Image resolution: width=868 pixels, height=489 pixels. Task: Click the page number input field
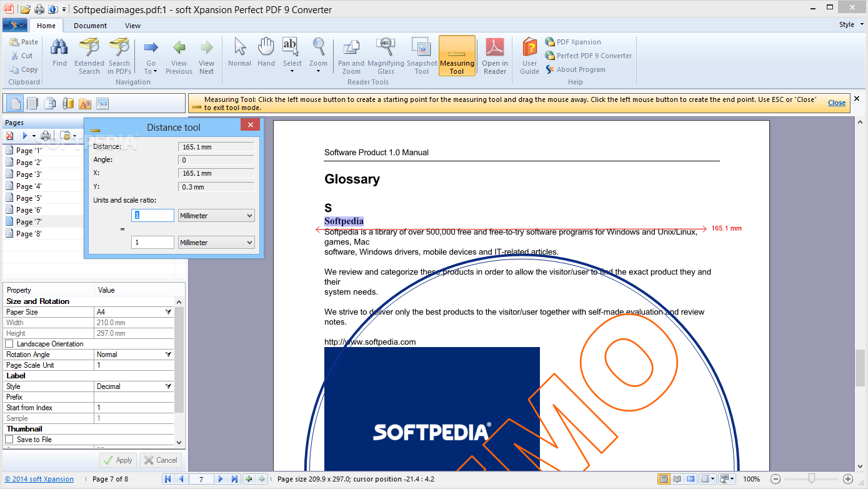pos(201,479)
